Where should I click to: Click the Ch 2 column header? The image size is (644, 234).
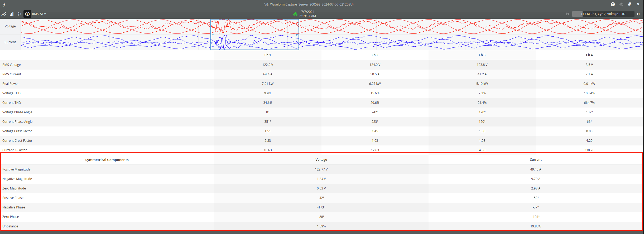point(375,55)
